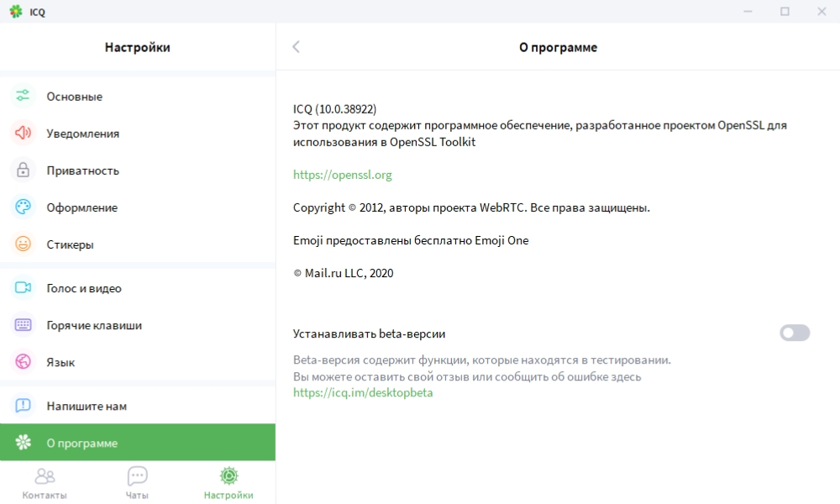Click the ICQ flower logo in title bar
This screenshot has width=840, height=504.
[x=15, y=11]
